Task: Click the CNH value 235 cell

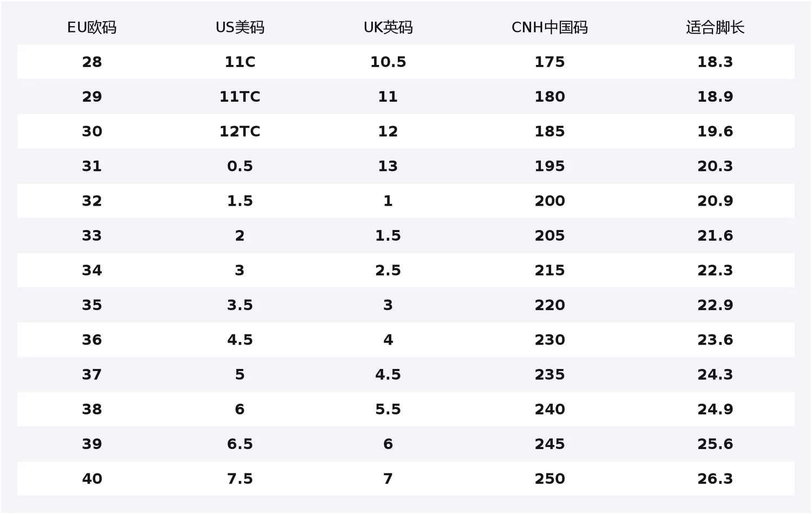Action: pyautogui.click(x=549, y=374)
